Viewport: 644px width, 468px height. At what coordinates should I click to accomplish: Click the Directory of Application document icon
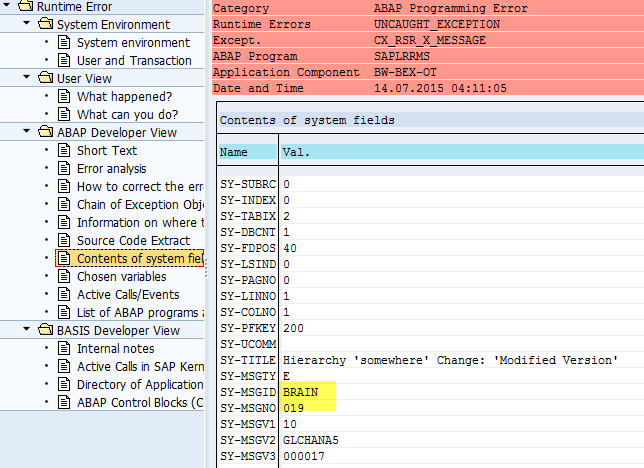[x=64, y=385]
